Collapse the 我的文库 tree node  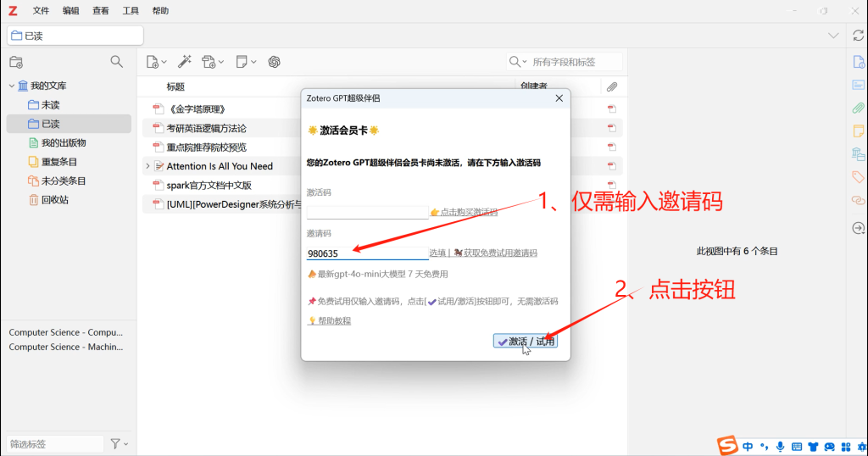[12, 86]
